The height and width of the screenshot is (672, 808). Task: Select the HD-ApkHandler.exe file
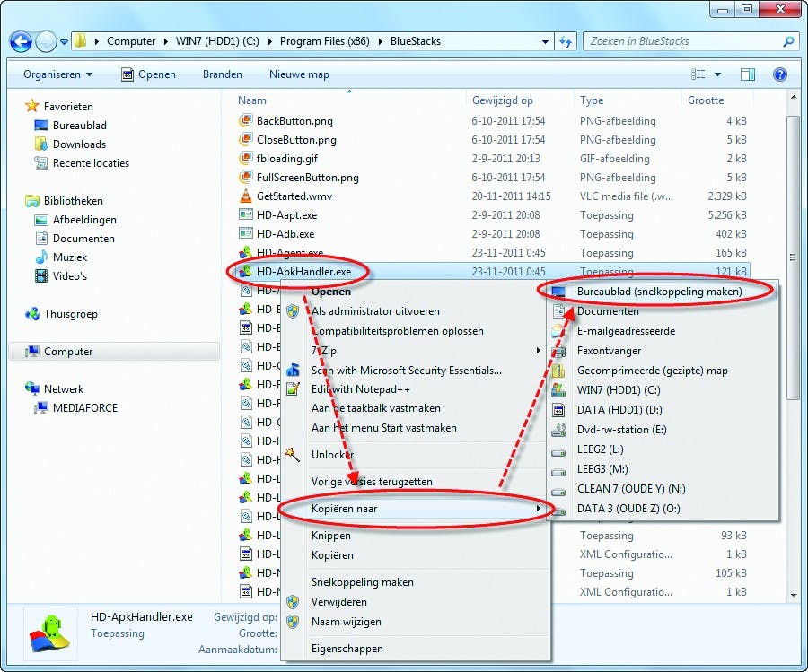[304, 272]
